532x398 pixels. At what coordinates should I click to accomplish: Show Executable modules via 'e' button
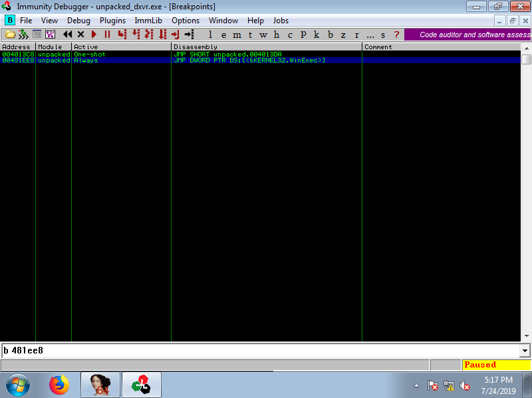coord(223,35)
